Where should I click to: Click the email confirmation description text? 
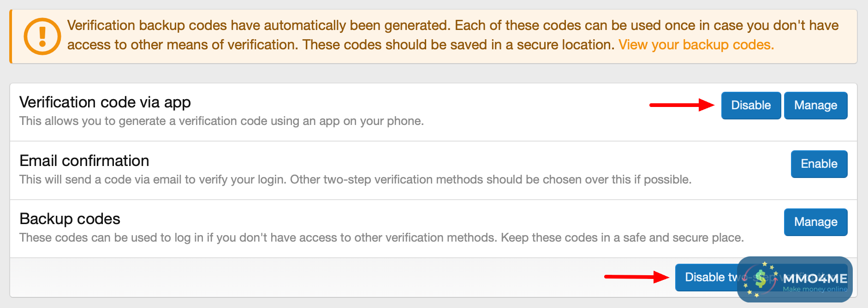click(355, 180)
